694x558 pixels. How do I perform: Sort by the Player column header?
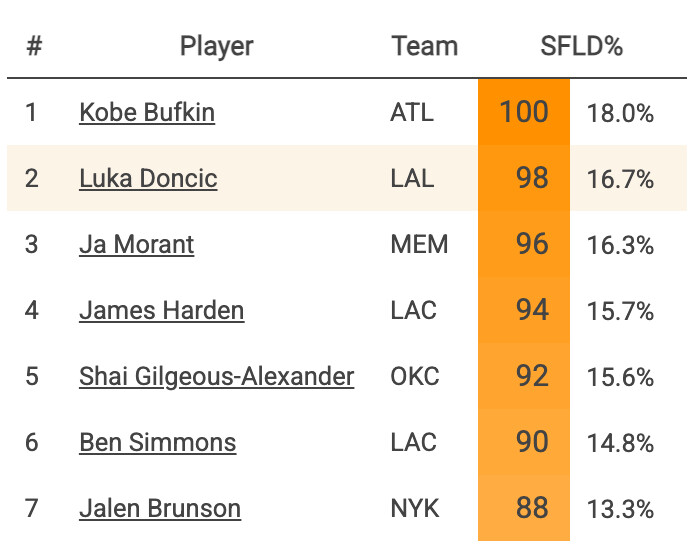[217, 46]
